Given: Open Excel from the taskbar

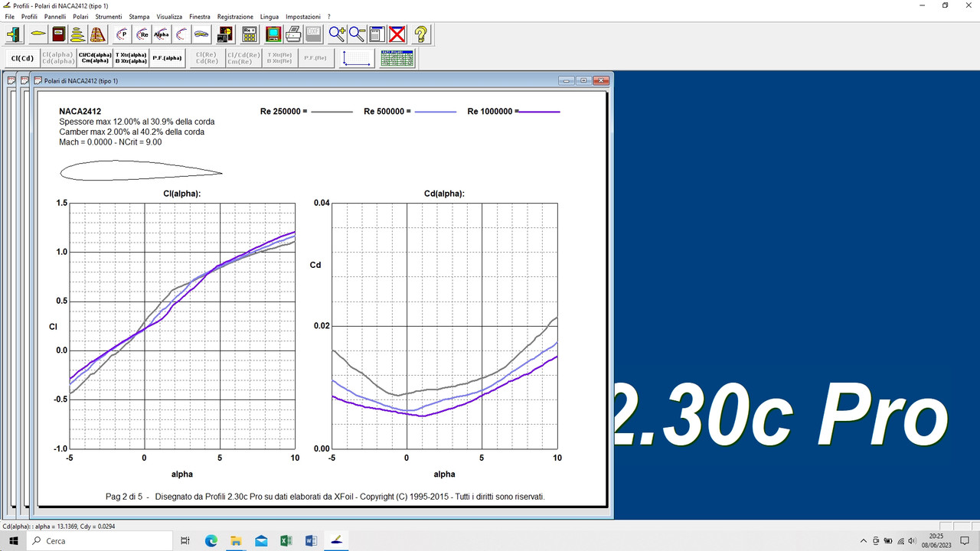Looking at the screenshot, I should click(x=286, y=541).
